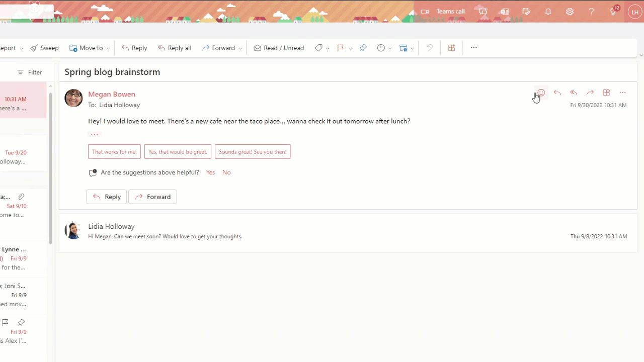This screenshot has width=644, height=362.
Task: Select the 10:31 AM message in list
Action: tap(23, 100)
